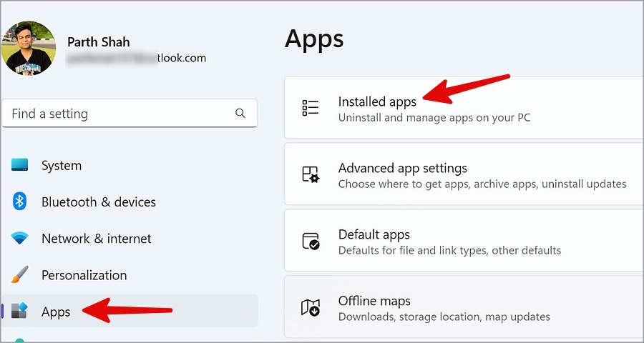Select the Personalization category

click(x=130, y=275)
